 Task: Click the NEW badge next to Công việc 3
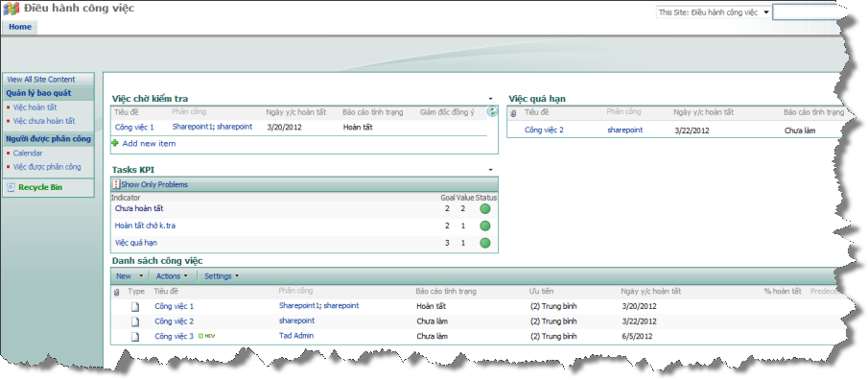[x=206, y=336]
